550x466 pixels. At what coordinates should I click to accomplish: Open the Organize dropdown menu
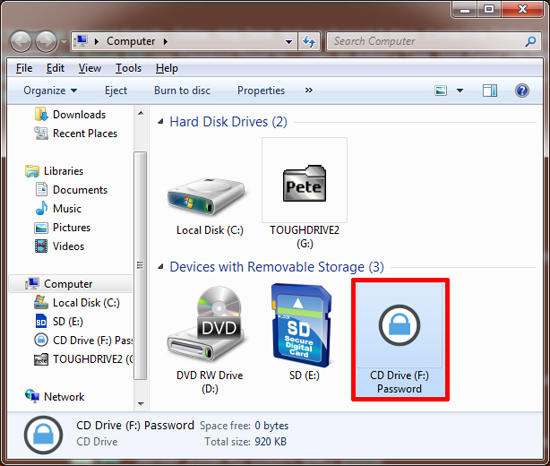(x=50, y=90)
